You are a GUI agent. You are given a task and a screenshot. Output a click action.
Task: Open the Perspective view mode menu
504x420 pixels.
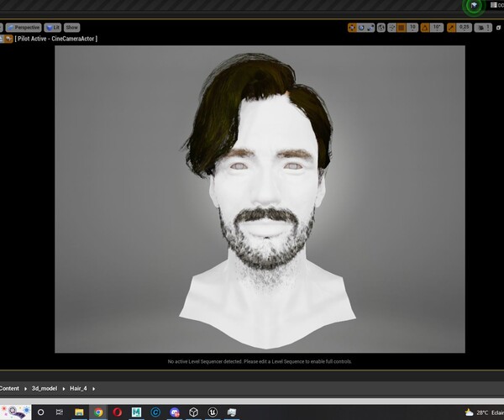pyautogui.click(x=24, y=28)
